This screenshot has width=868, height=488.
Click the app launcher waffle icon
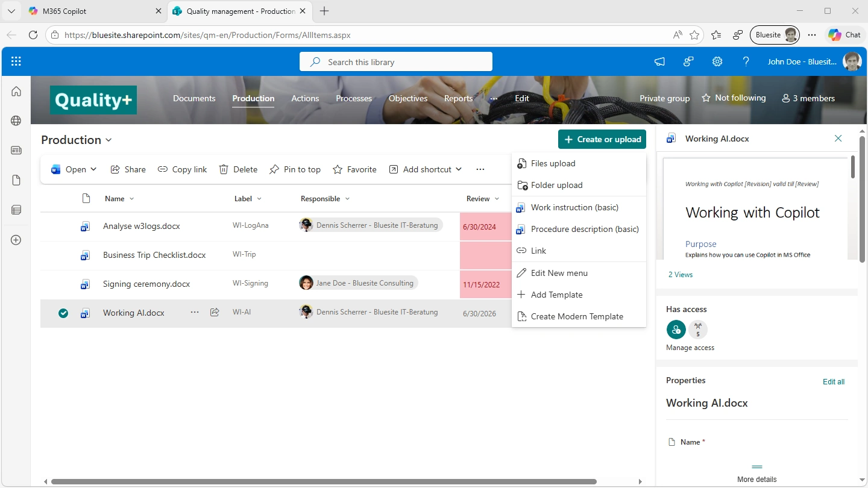tap(16, 61)
